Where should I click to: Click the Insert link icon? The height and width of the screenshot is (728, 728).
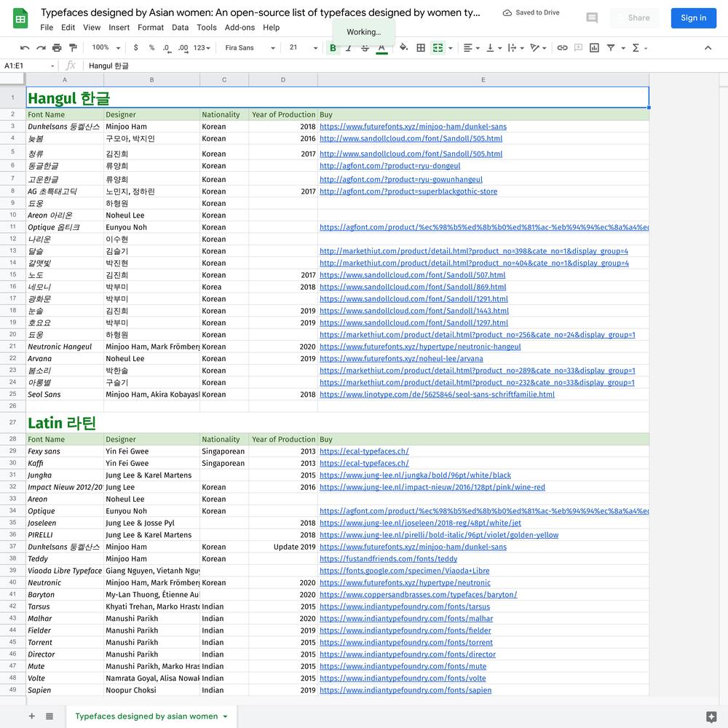562,48
